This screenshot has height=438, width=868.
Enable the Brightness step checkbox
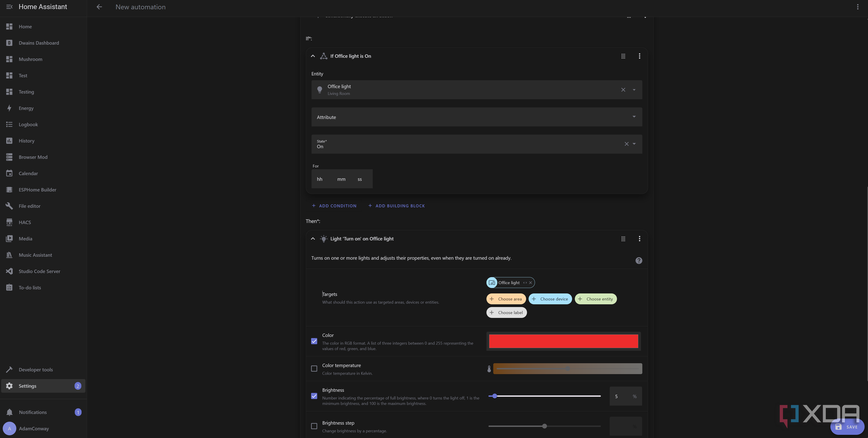click(x=314, y=426)
